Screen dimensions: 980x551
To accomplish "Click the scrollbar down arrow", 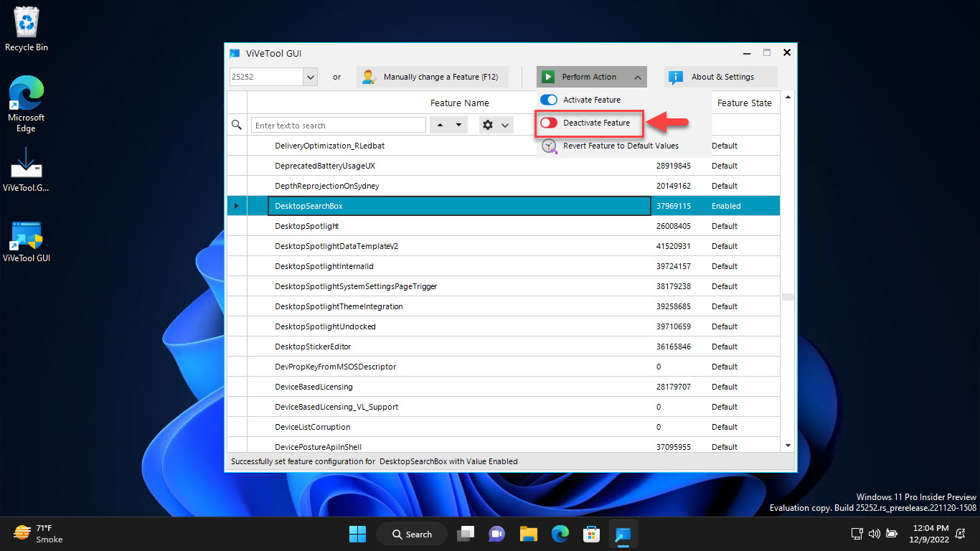I will click(x=788, y=446).
